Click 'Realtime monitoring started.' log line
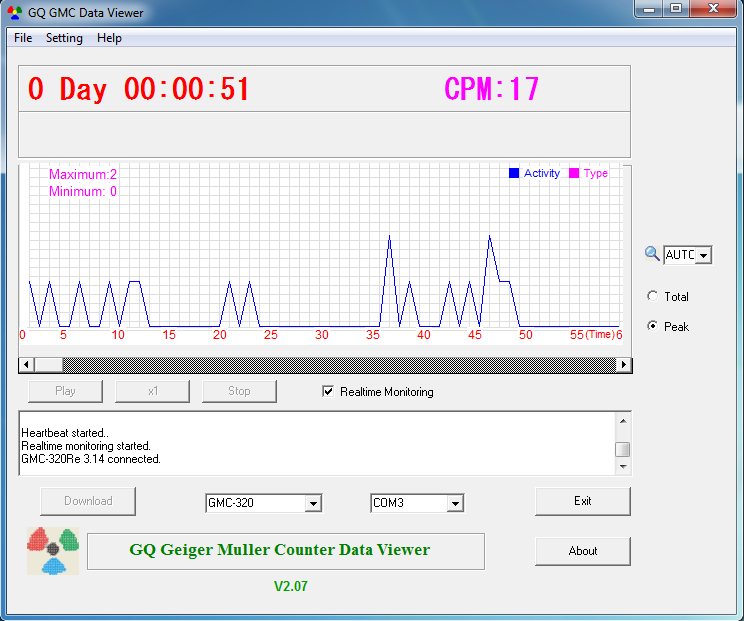 (86, 446)
